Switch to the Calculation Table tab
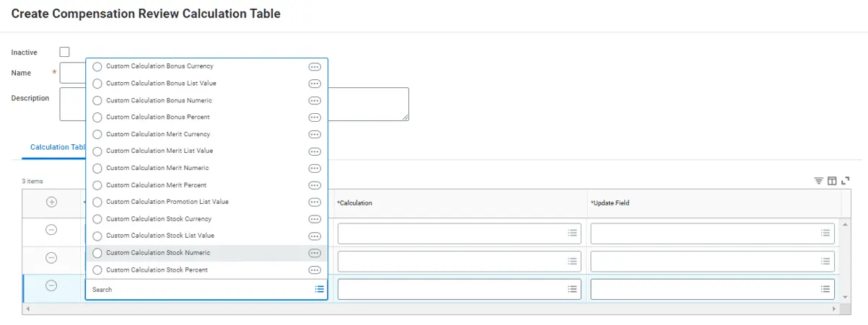The width and height of the screenshot is (868, 325). point(58,147)
